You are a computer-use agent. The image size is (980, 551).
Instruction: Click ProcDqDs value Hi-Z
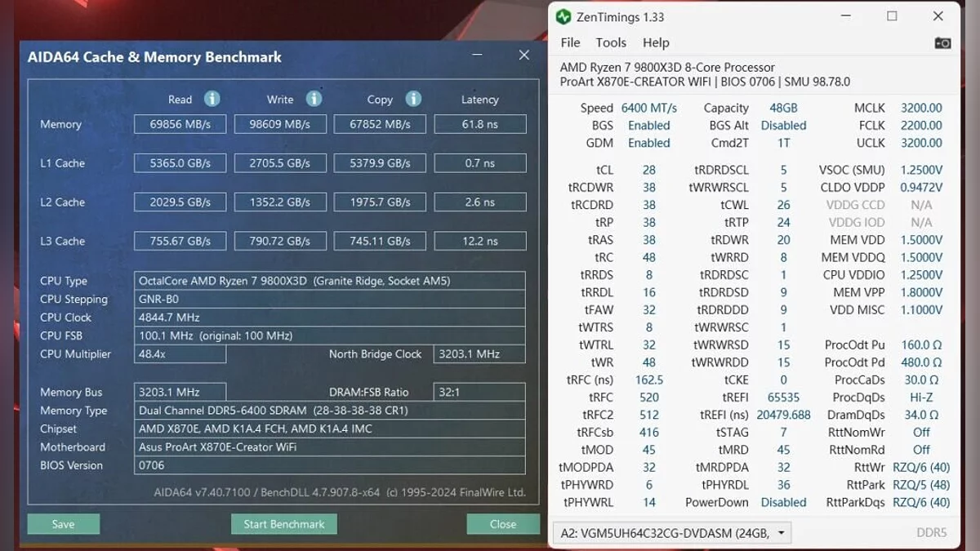pos(921,398)
